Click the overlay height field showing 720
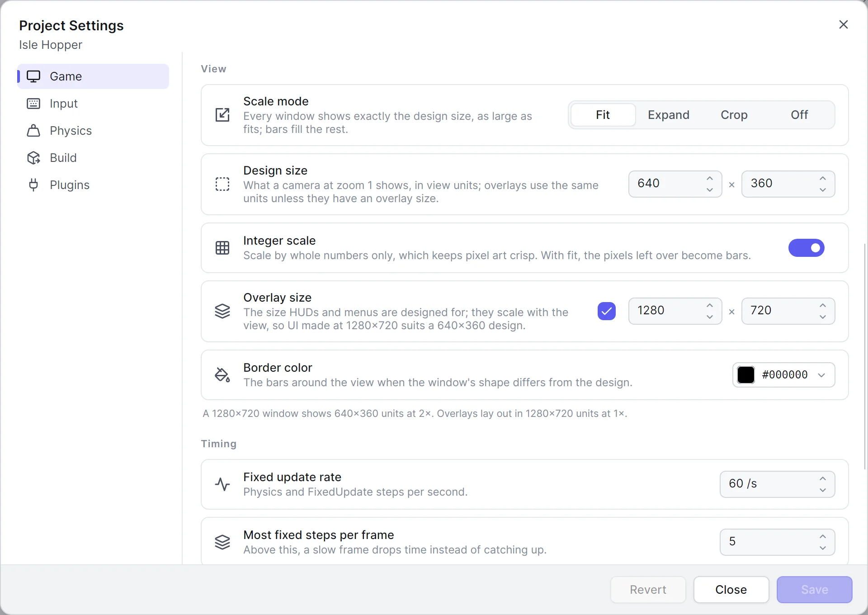 pos(788,311)
